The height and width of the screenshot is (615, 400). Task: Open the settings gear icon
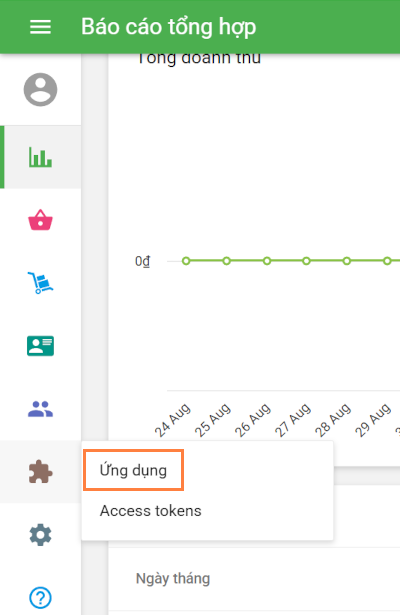40,535
